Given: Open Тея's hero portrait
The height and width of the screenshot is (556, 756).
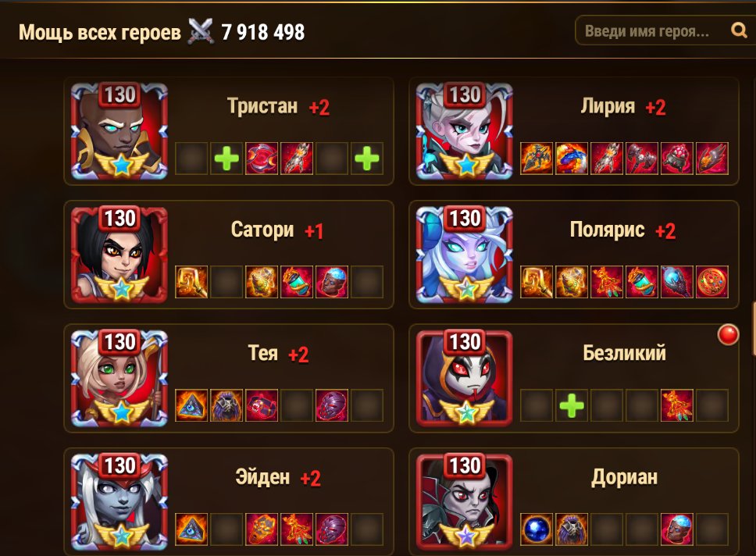Looking at the screenshot, I should (119, 378).
